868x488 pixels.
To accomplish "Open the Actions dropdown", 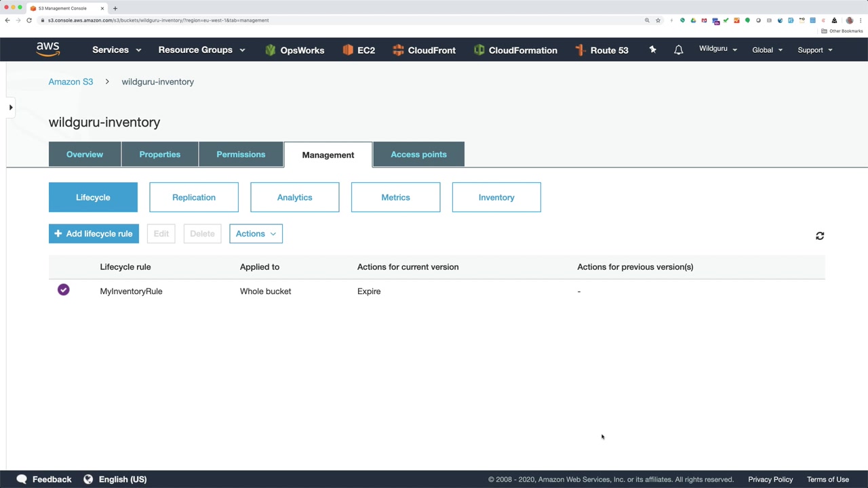I will pyautogui.click(x=256, y=234).
